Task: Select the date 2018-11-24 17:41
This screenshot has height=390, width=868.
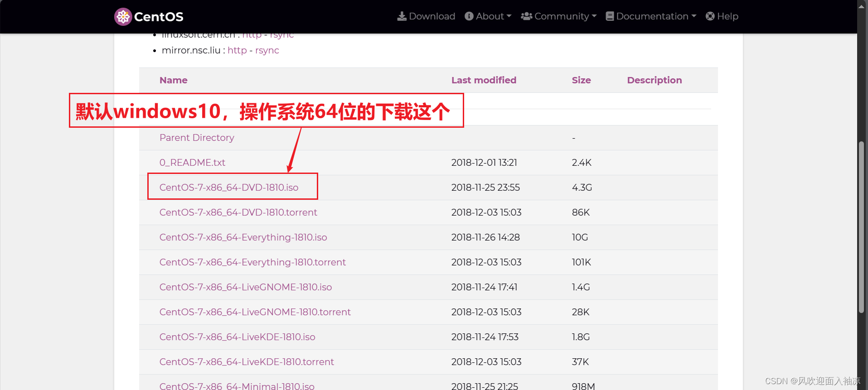Action: click(484, 287)
